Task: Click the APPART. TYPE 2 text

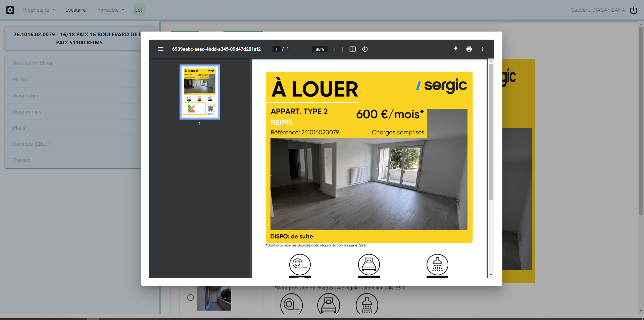Action: pos(299,111)
